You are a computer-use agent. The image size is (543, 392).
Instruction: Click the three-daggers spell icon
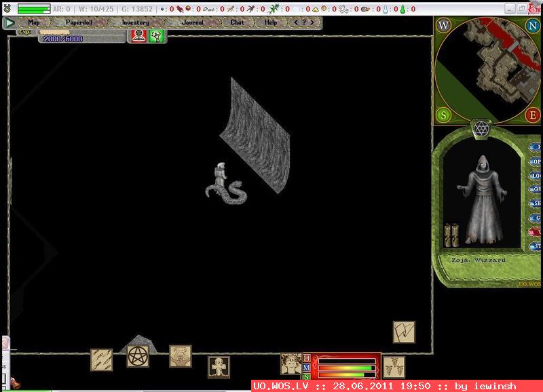point(394,368)
